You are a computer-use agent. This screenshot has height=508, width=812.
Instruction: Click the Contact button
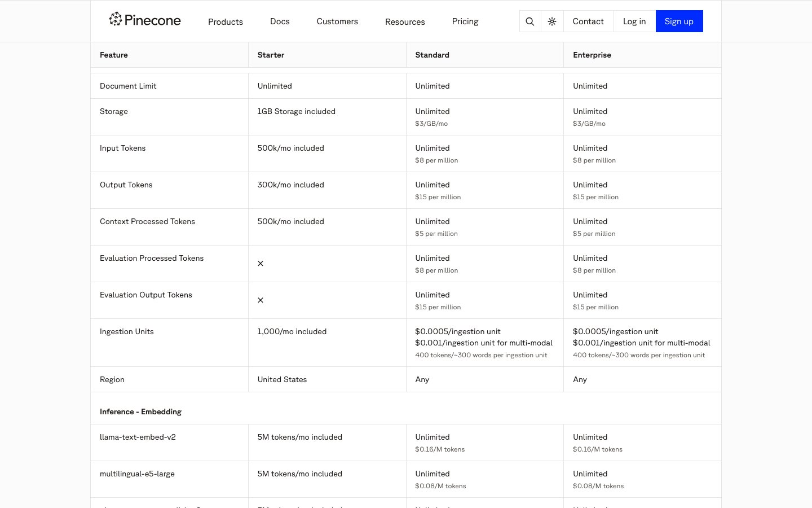(588, 21)
